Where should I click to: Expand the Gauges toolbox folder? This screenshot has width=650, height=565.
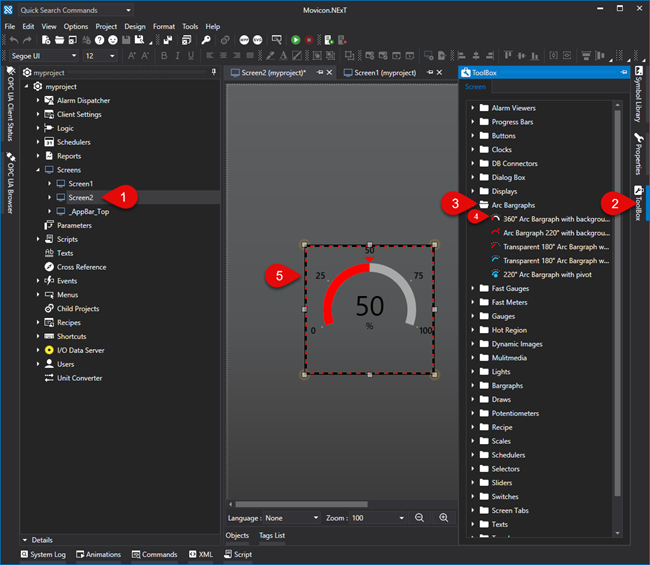coord(473,316)
